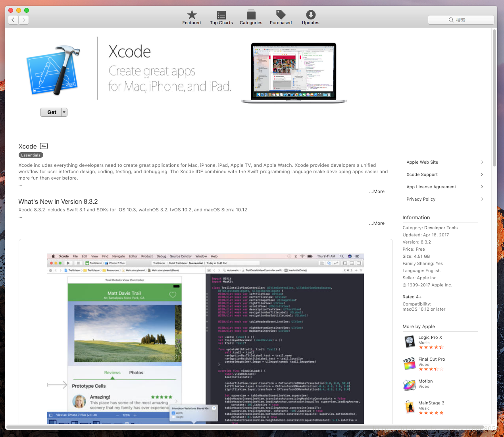Click 'What's New in Version 8.3.2' heading
504x437 pixels.
pos(58,202)
